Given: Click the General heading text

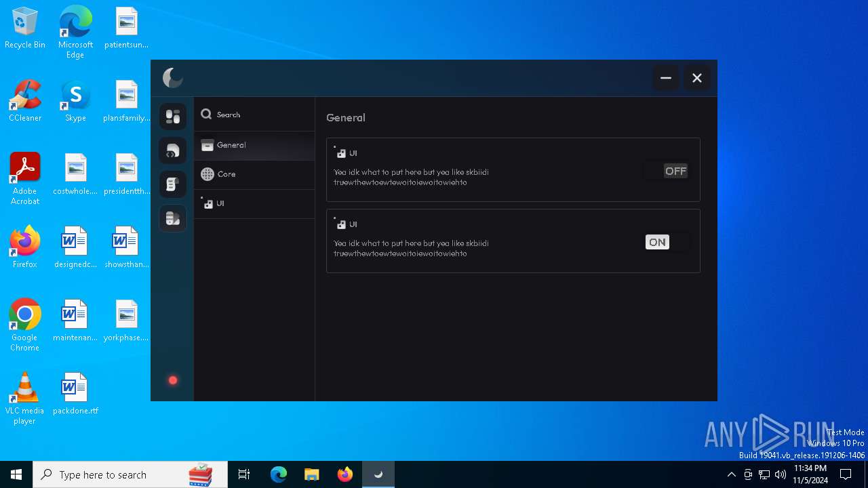Looking at the screenshot, I should pos(346,117).
